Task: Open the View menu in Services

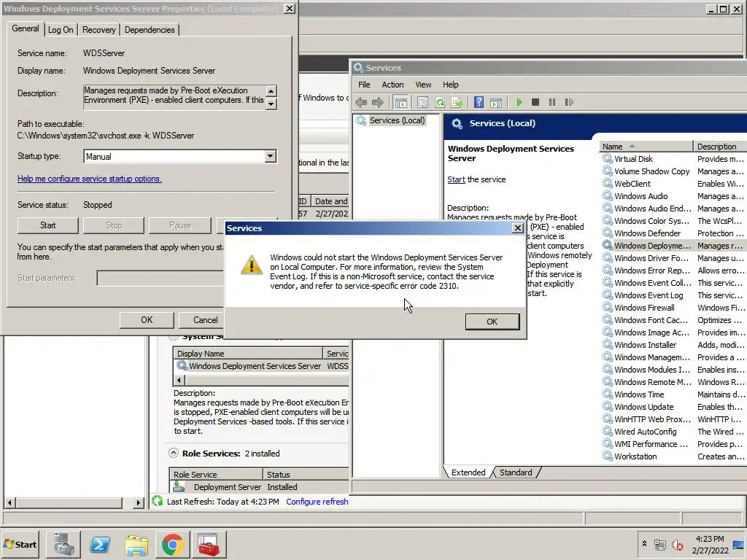Action: tap(423, 85)
